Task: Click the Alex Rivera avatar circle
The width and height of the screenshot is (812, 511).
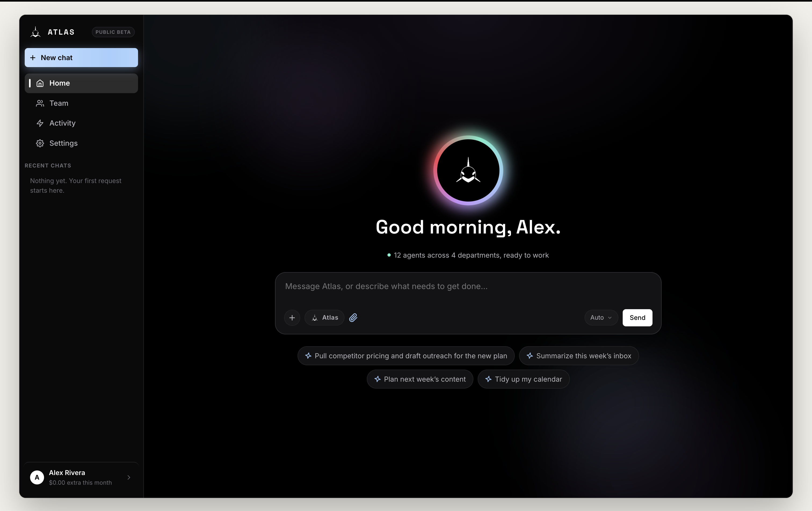Action: click(37, 477)
